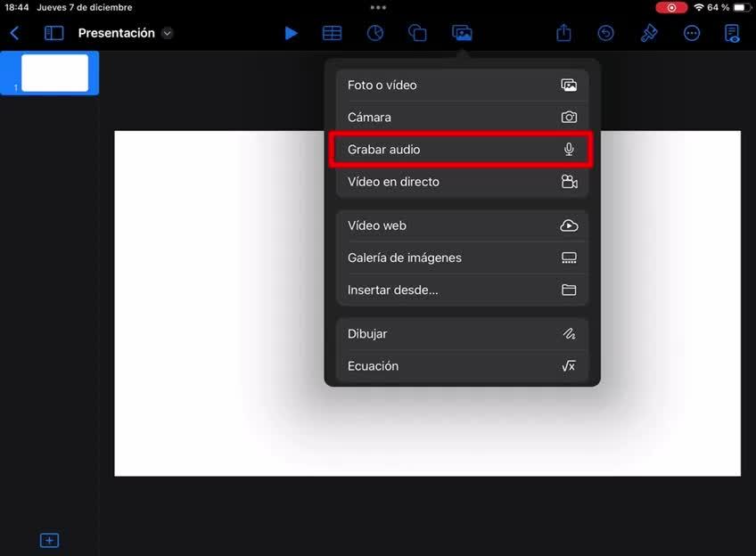This screenshot has height=556, width=756.
Task: Select Insertar desde... option
Action: coord(462,290)
